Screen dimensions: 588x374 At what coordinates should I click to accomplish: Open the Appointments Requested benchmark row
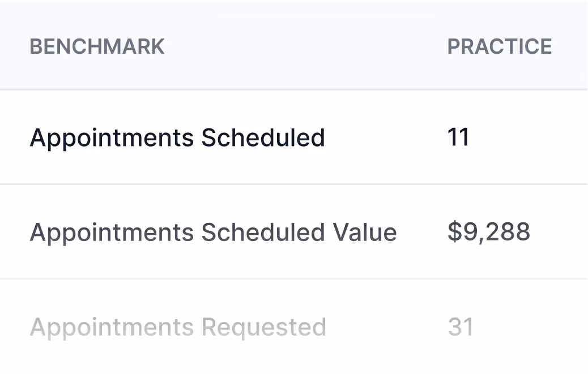pos(293,326)
